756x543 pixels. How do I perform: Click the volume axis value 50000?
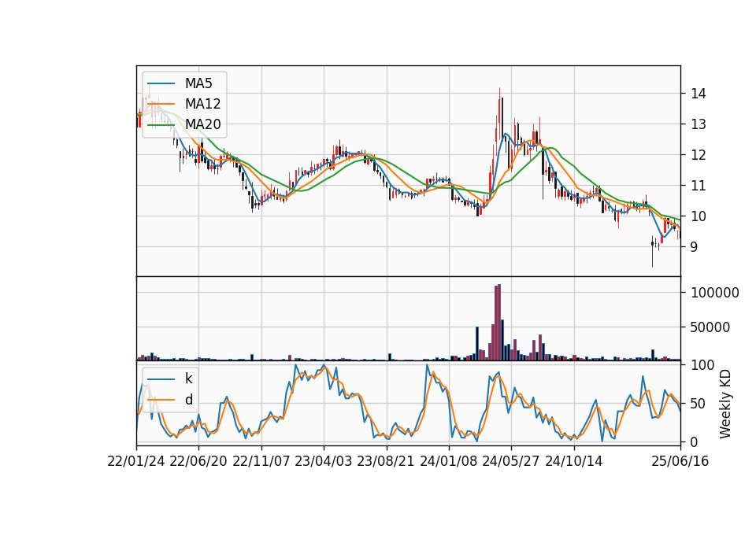pos(710,327)
